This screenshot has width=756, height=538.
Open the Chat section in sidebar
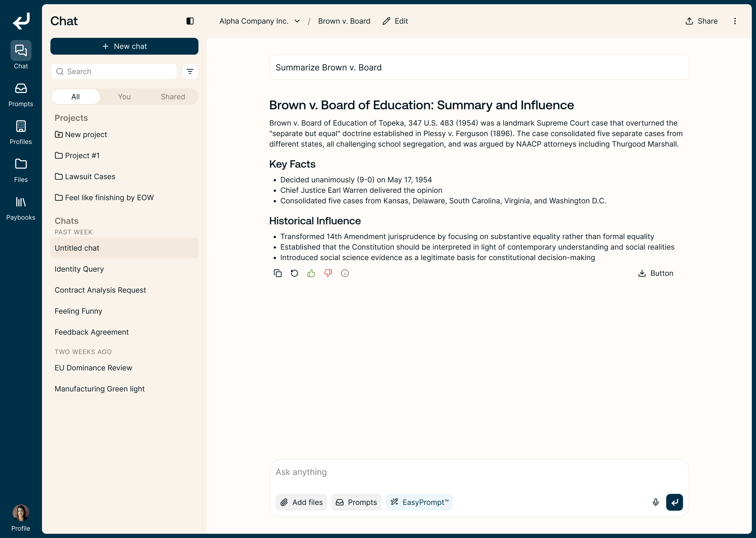click(x=21, y=55)
